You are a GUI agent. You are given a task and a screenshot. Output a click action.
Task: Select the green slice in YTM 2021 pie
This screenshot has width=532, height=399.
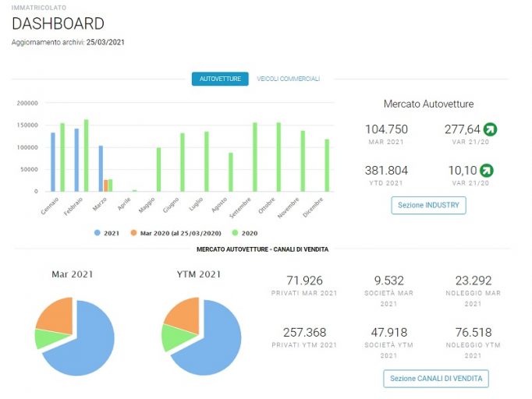175,337
